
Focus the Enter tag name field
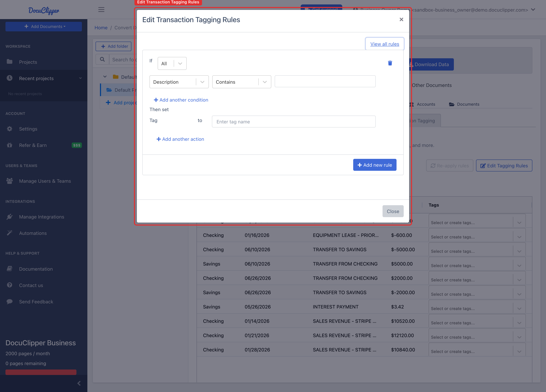pyautogui.click(x=294, y=122)
